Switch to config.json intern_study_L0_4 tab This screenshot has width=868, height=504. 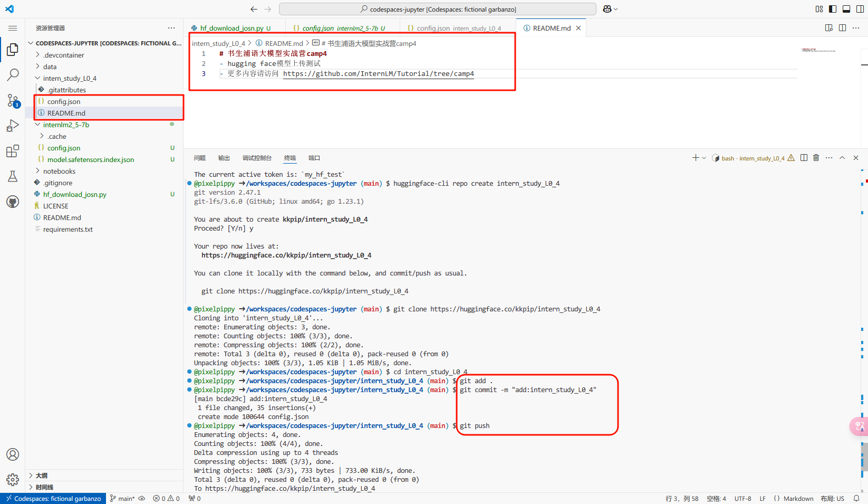coord(458,28)
